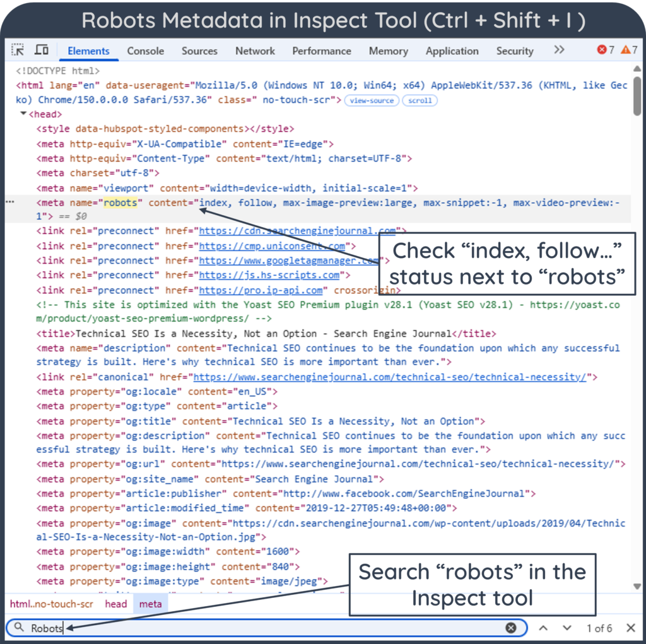Click the scroll badge on html element
This screenshot has height=644, width=646.
(x=420, y=100)
